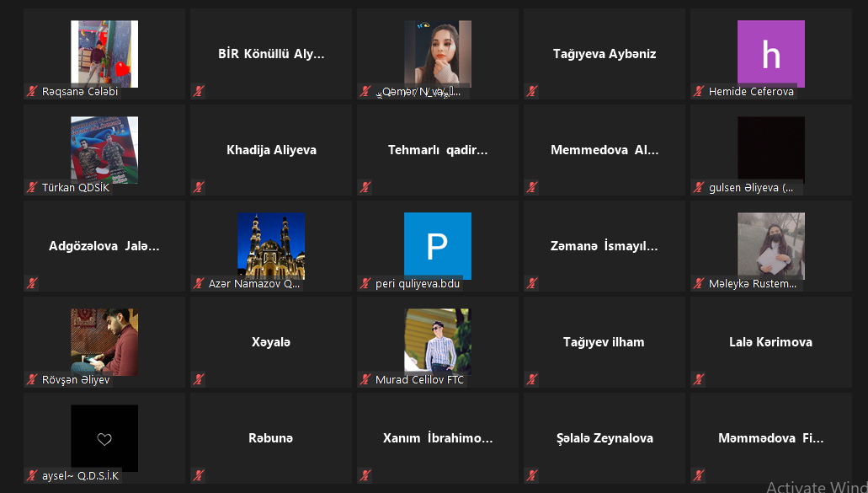Click muted mic icon on Xəyalə tile
Image resolution: width=868 pixels, height=493 pixels.
tap(199, 379)
